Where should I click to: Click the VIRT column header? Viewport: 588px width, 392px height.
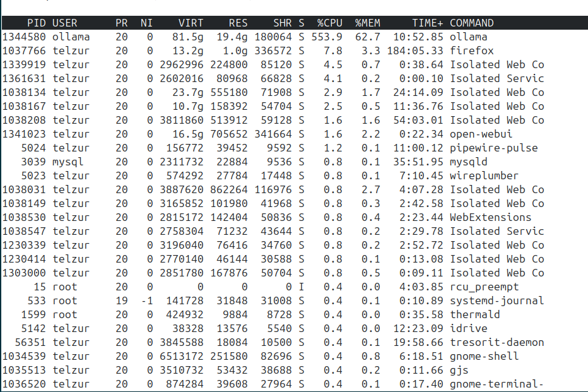tap(191, 23)
